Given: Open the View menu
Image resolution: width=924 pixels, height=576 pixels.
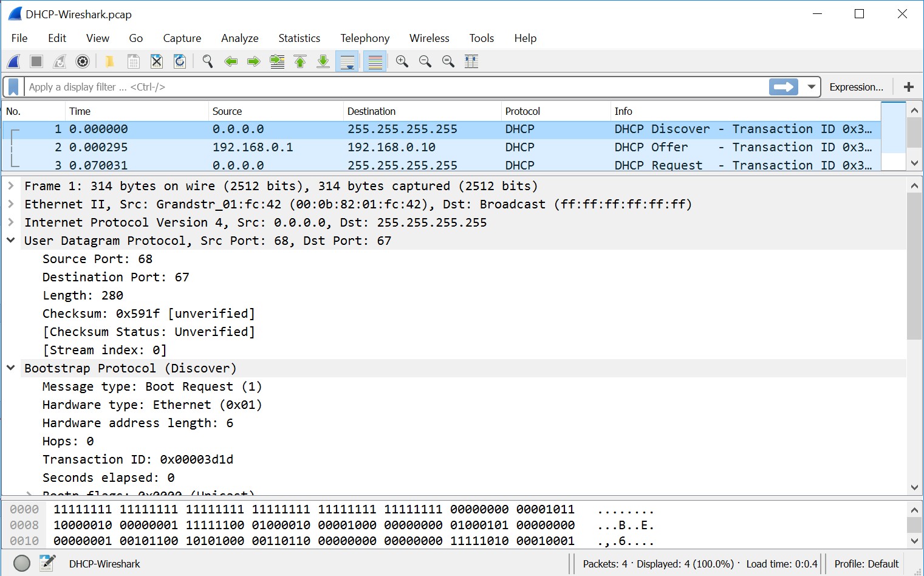Looking at the screenshot, I should click(x=98, y=38).
